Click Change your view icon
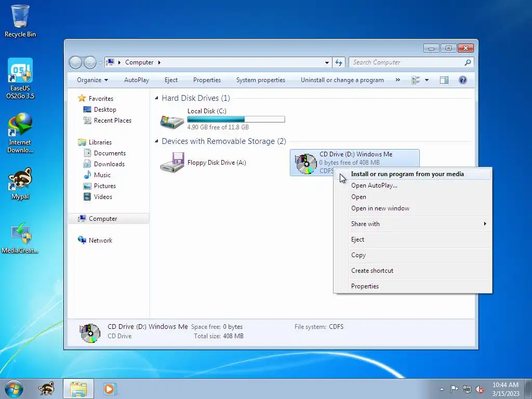This screenshot has width=532, height=399. point(416,80)
